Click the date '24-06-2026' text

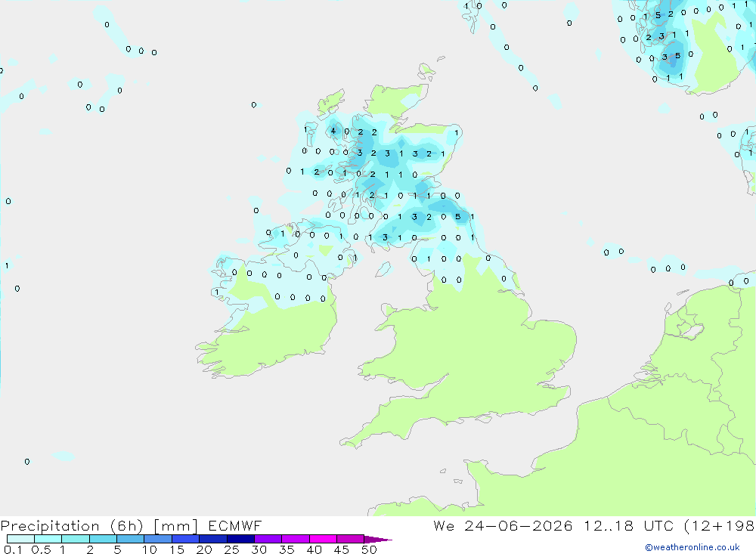pos(519,525)
